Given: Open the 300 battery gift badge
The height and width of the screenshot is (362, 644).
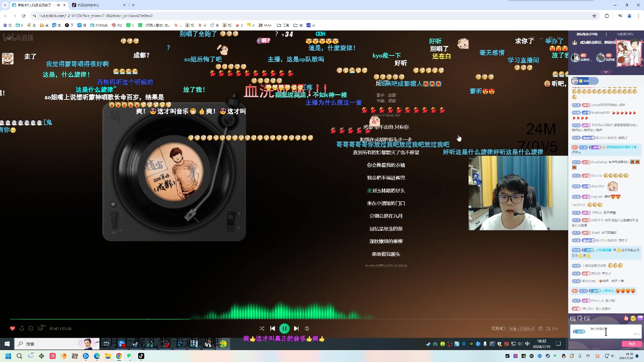Looking at the screenshot, I should [585, 81].
